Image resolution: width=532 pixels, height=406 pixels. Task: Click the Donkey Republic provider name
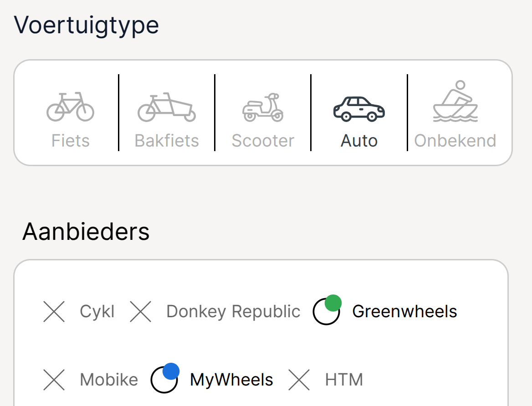(233, 311)
